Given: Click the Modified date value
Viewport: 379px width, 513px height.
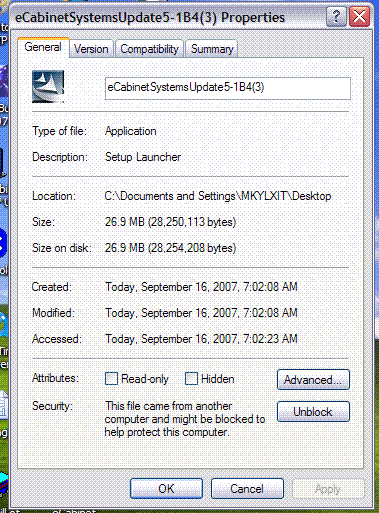Looking at the screenshot, I should tap(201, 313).
